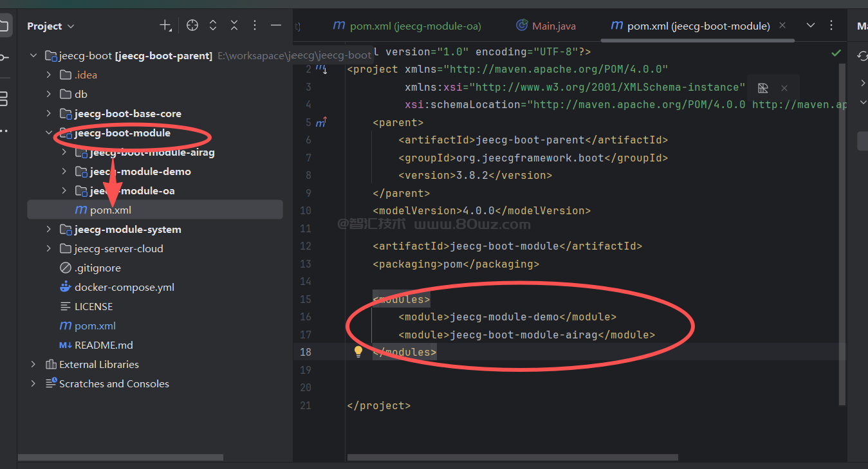Expand the db folder
Viewport: 868px width, 469px height.
point(49,95)
